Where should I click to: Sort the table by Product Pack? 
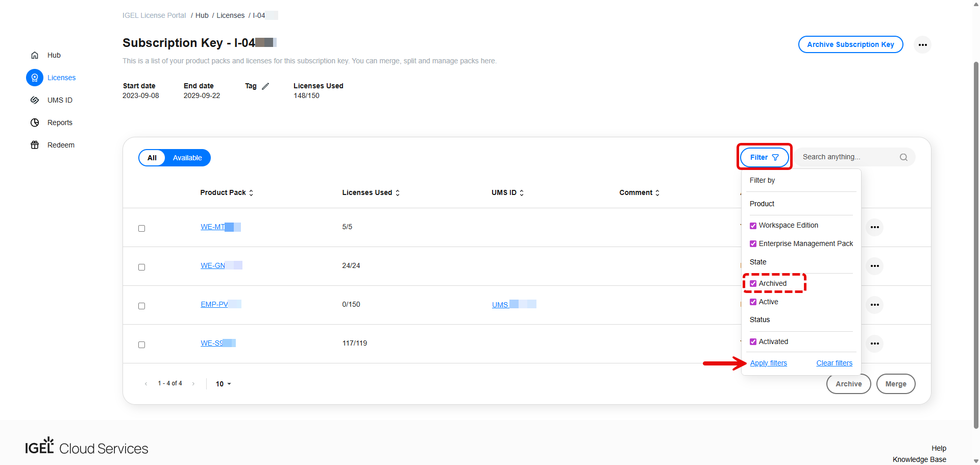(250, 192)
